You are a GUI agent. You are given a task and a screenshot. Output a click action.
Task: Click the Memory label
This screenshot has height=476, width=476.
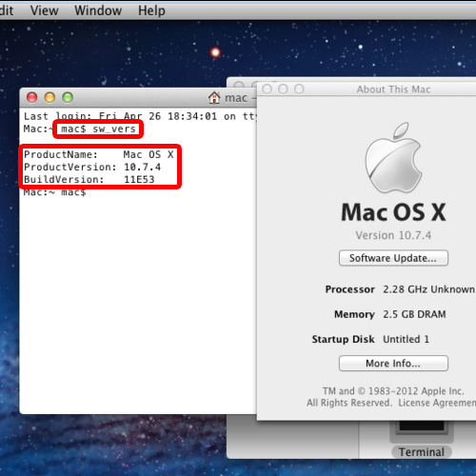[x=354, y=314]
